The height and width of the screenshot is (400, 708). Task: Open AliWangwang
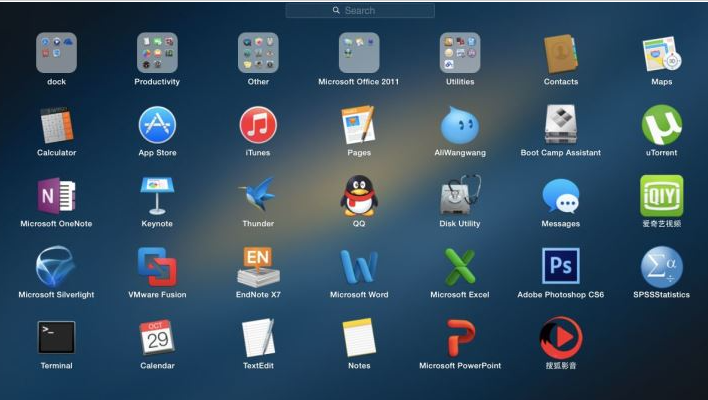click(x=460, y=125)
